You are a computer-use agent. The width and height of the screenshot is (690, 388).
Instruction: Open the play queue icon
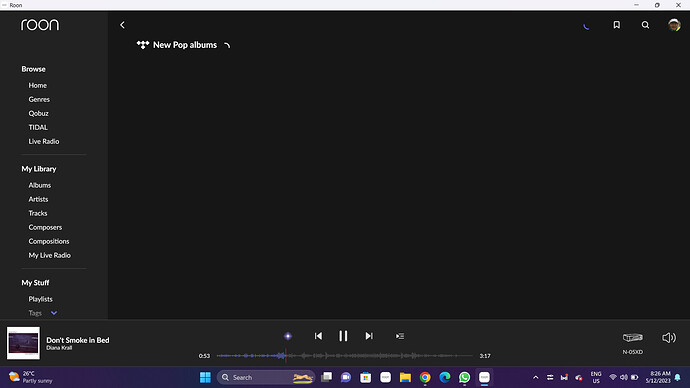(400, 336)
